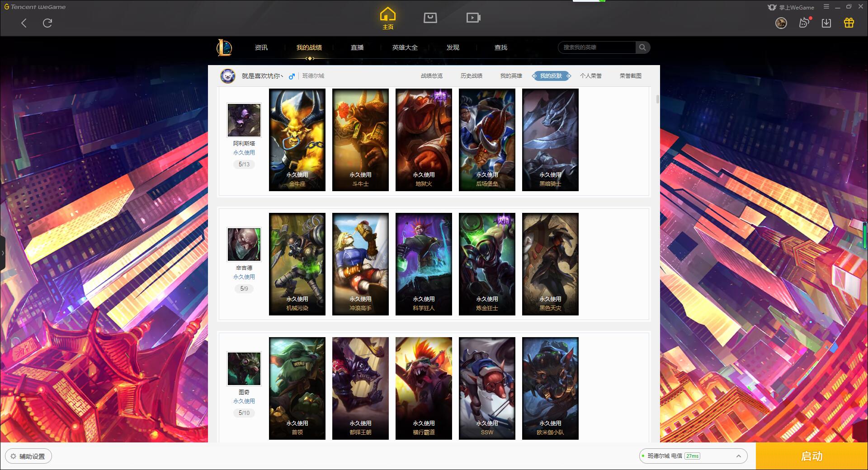
Task: Click the Tencent WeGame logo
Action: point(35,7)
